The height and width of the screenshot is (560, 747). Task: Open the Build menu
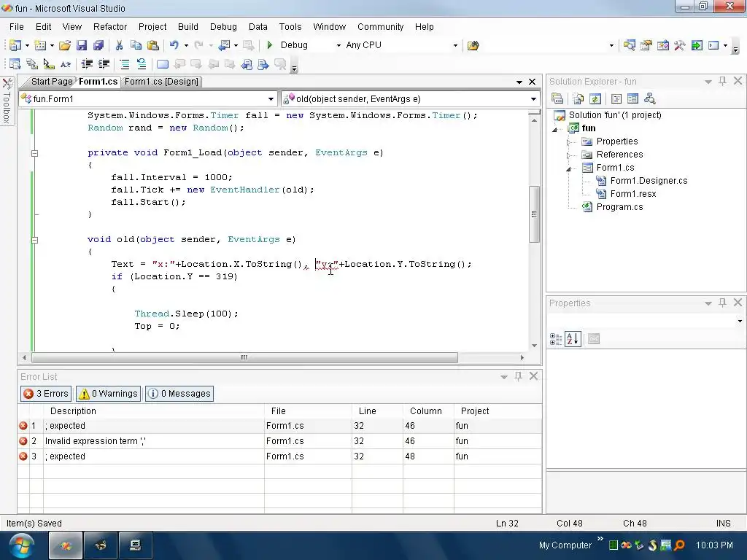(x=187, y=27)
